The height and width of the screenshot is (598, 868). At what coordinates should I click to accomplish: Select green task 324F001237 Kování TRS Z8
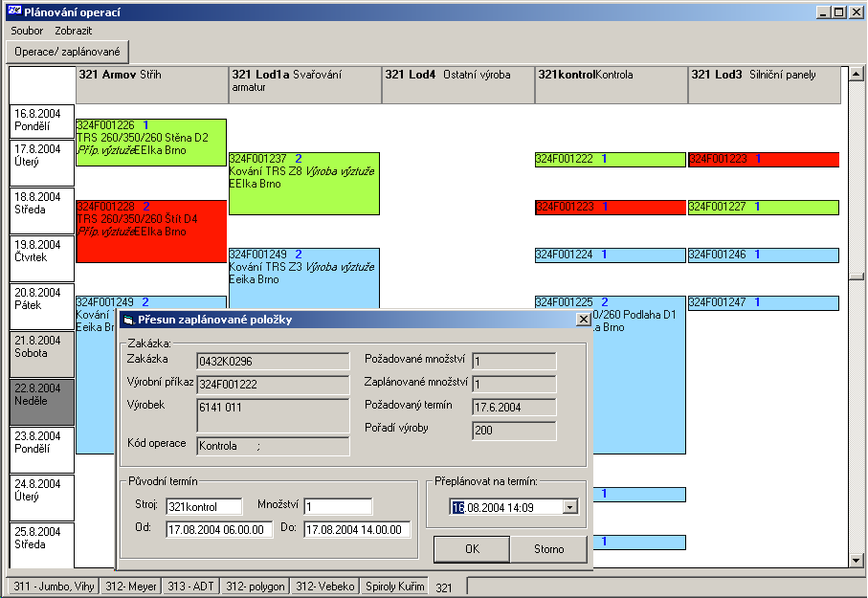(304, 184)
